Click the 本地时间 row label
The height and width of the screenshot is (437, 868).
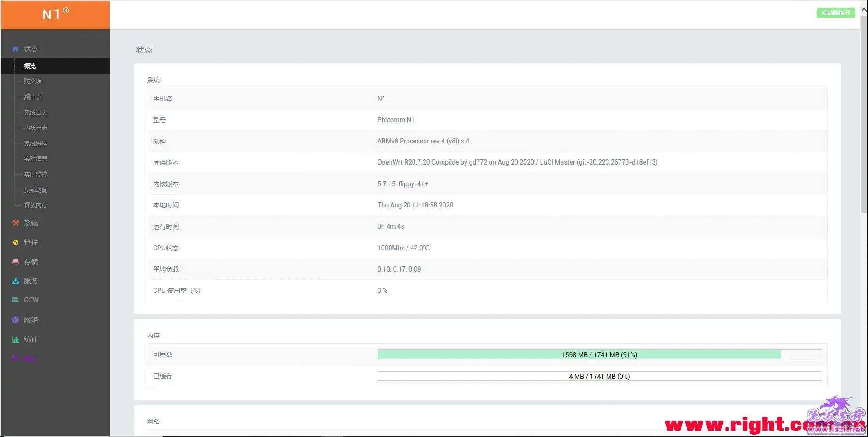click(x=166, y=205)
